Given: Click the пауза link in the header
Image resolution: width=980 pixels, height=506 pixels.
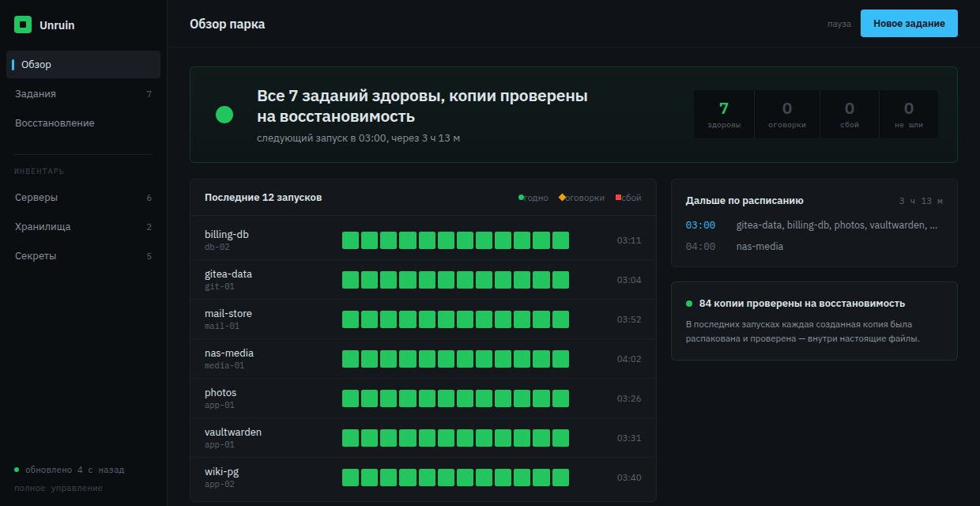Looking at the screenshot, I should point(839,24).
